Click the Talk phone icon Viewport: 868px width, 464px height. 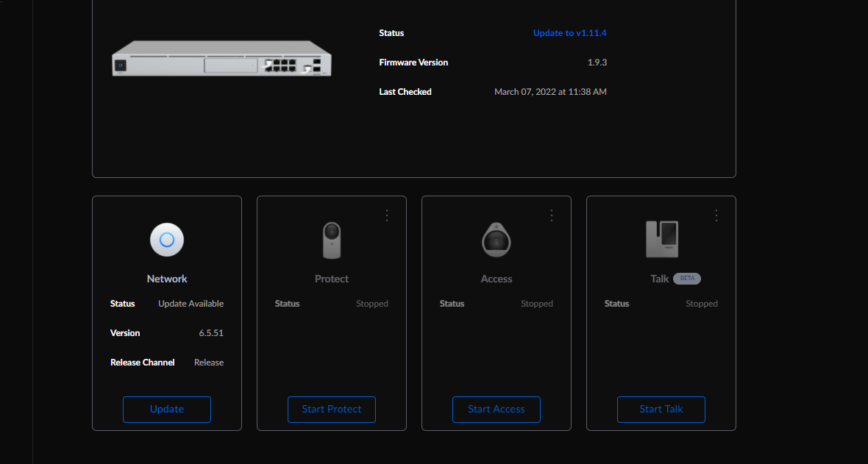point(661,239)
